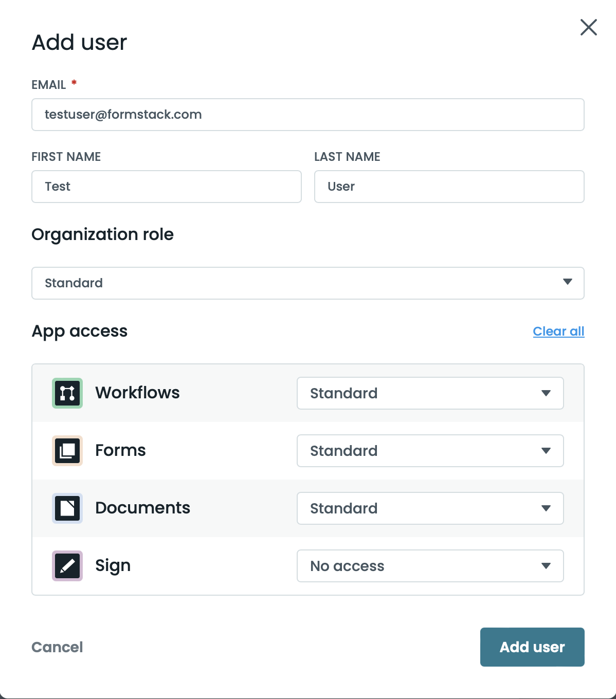Open the Sign access dropdown showing No access

430,566
